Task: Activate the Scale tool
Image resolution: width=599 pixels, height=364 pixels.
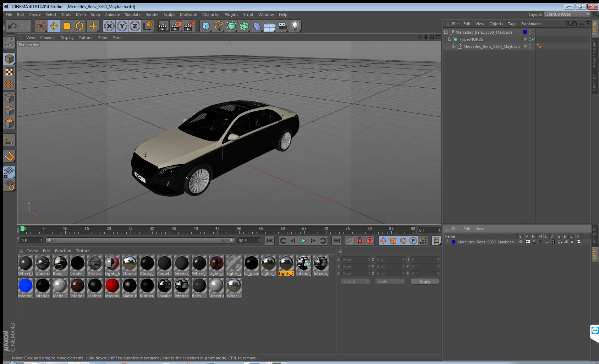Action: [x=67, y=26]
